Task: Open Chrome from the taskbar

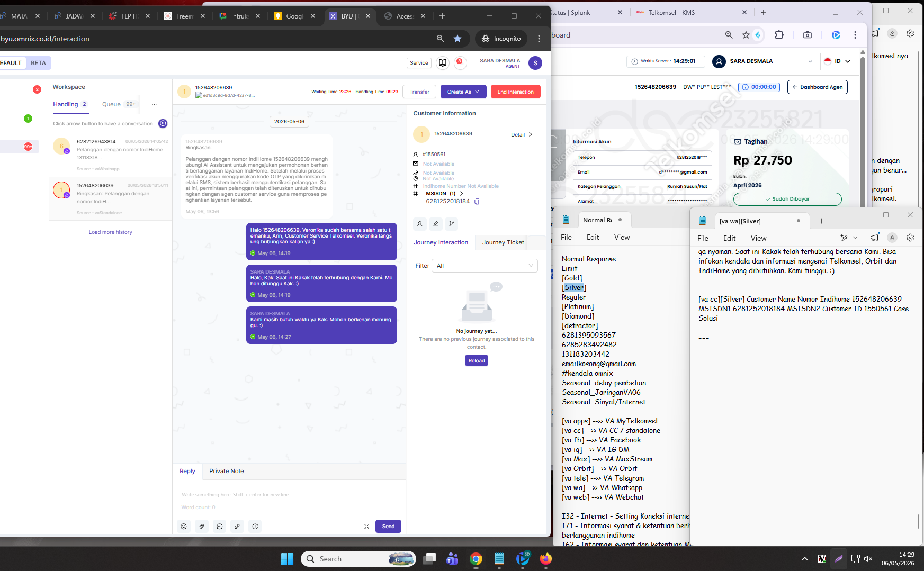Action: [476, 559]
